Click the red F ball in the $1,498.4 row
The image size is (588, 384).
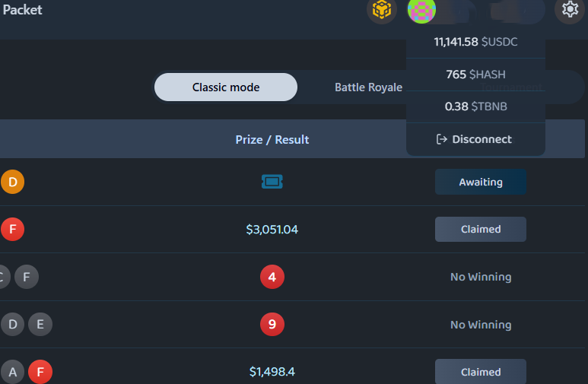(x=40, y=372)
